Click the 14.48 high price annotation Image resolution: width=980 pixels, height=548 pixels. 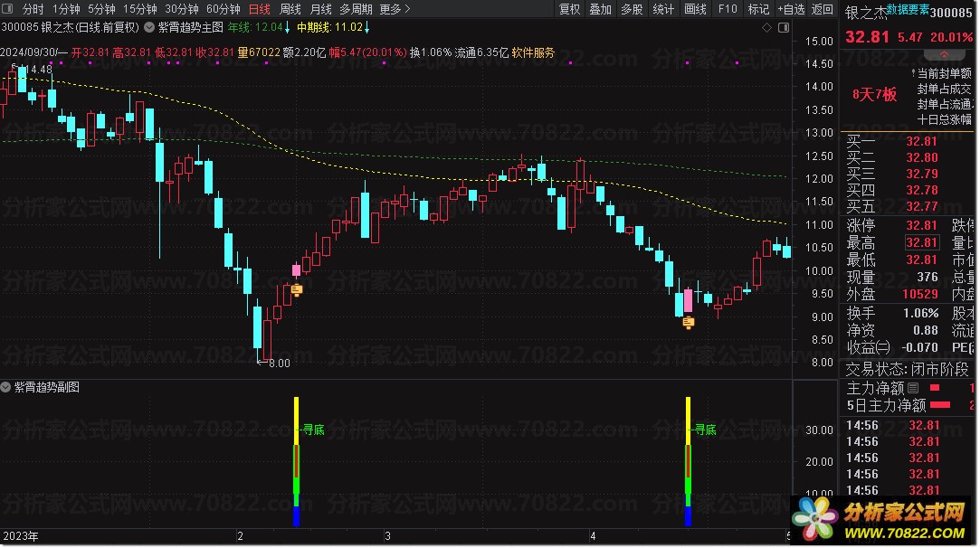(38, 70)
